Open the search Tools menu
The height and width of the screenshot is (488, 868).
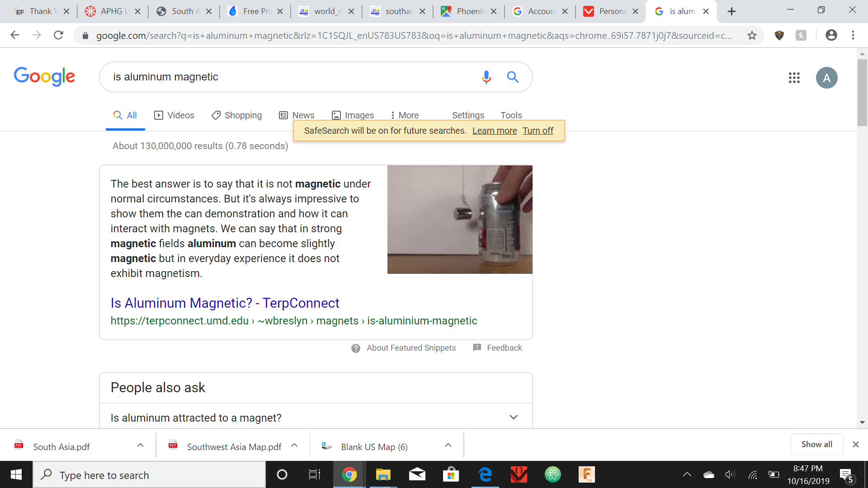pyautogui.click(x=511, y=115)
